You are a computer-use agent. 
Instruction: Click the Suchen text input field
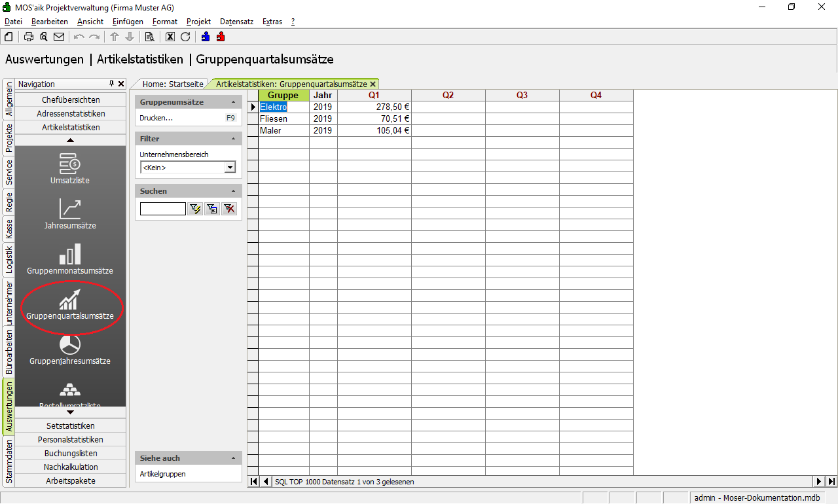162,209
